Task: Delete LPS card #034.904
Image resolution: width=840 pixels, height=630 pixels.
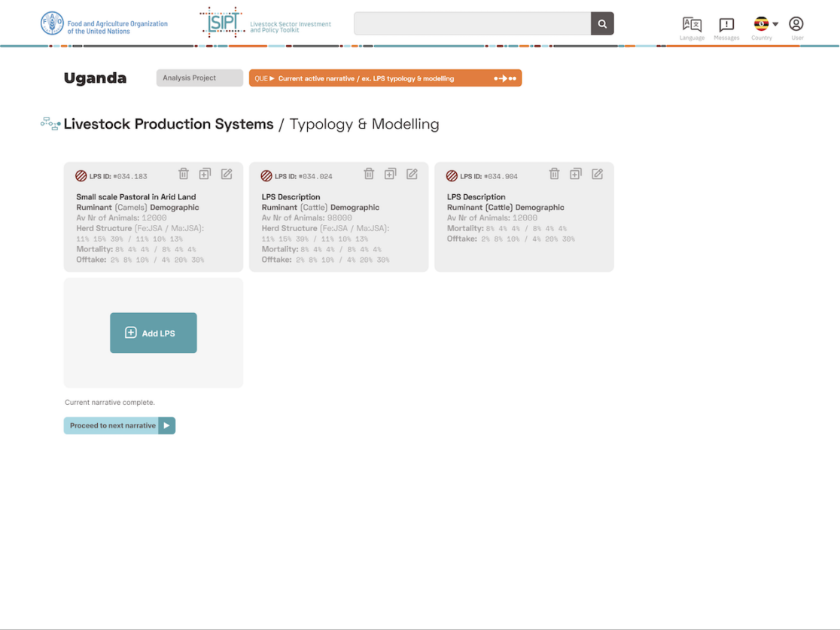Action: pyautogui.click(x=554, y=174)
